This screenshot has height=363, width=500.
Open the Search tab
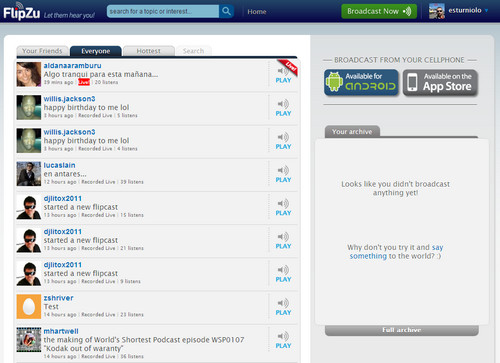pyautogui.click(x=193, y=51)
